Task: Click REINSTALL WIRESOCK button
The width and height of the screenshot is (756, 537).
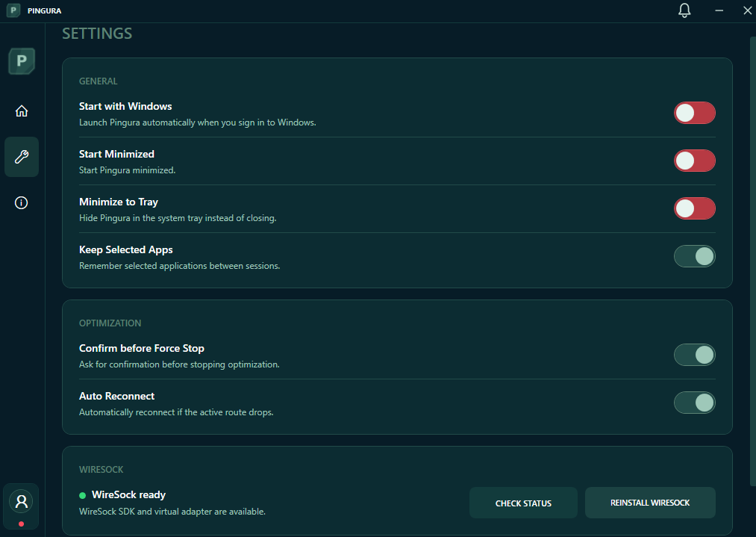Action: 650,503
